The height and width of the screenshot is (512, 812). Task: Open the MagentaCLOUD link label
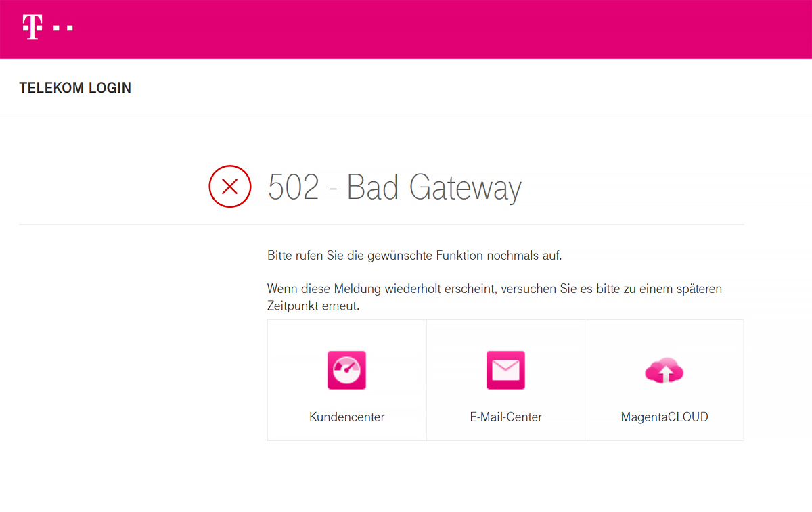coord(664,417)
